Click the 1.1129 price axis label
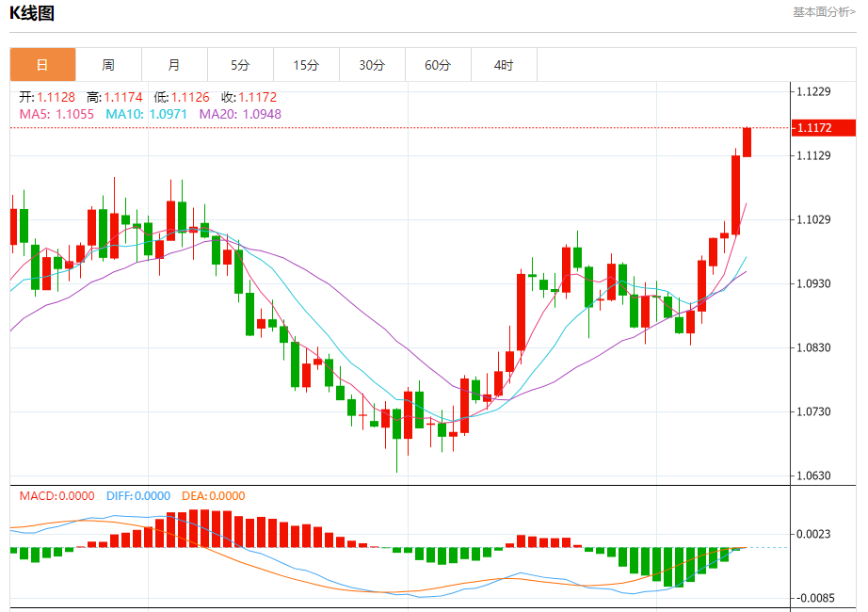This screenshot has height=612, width=868. [813, 155]
